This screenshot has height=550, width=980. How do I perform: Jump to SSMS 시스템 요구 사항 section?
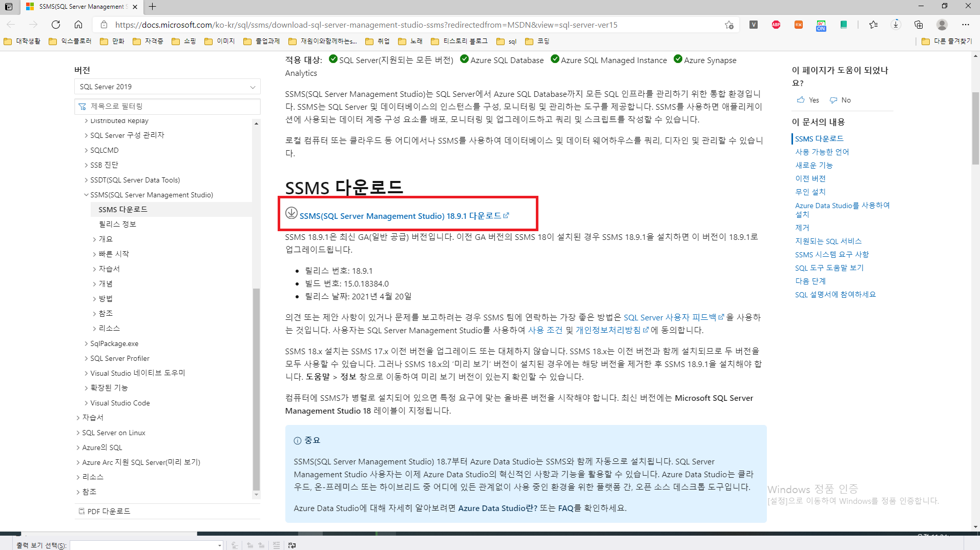click(x=832, y=254)
